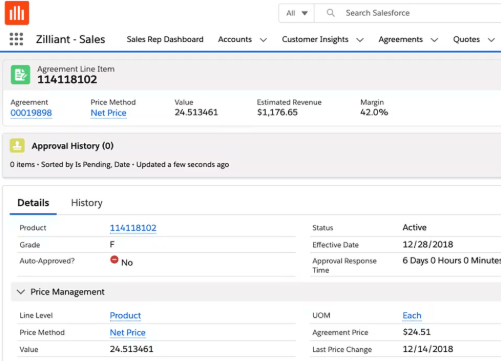Open the All search scope dropdown
This screenshot has width=501, height=361.
click(x=296, y=13)
